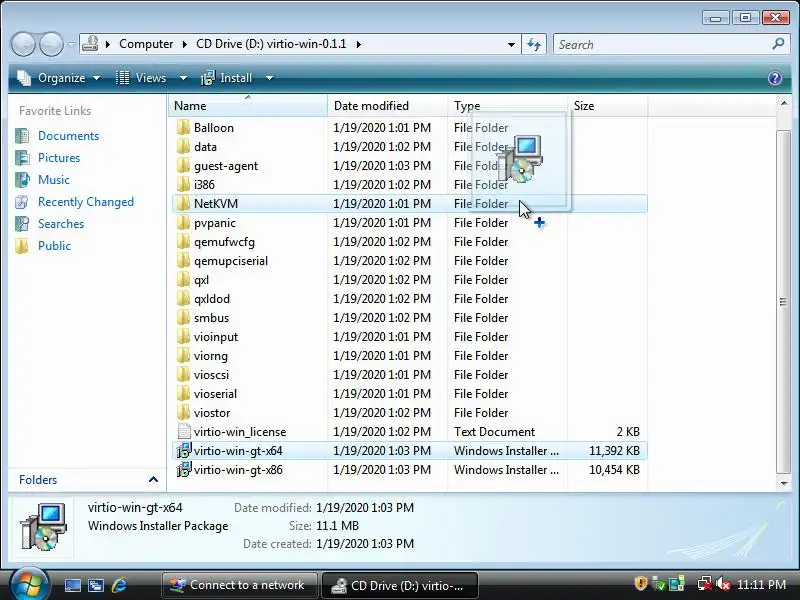Click the Install toolbar button
The width and height of the screenshot is (800, 600).
(227, 78)
